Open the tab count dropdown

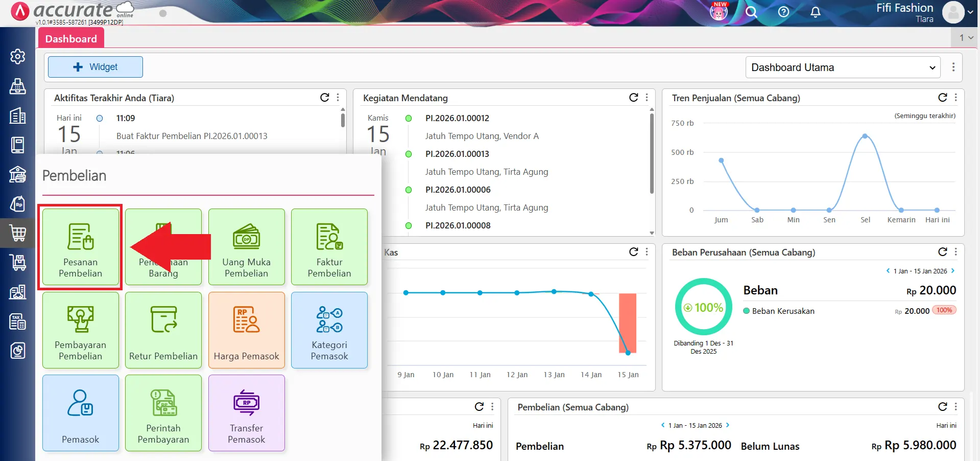[966, 38]
